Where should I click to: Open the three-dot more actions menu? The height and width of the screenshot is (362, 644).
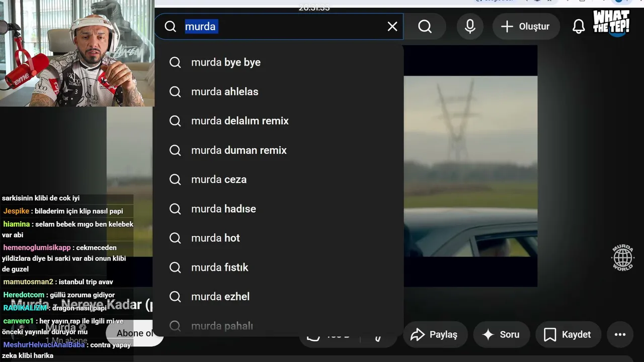coord(620,334)
